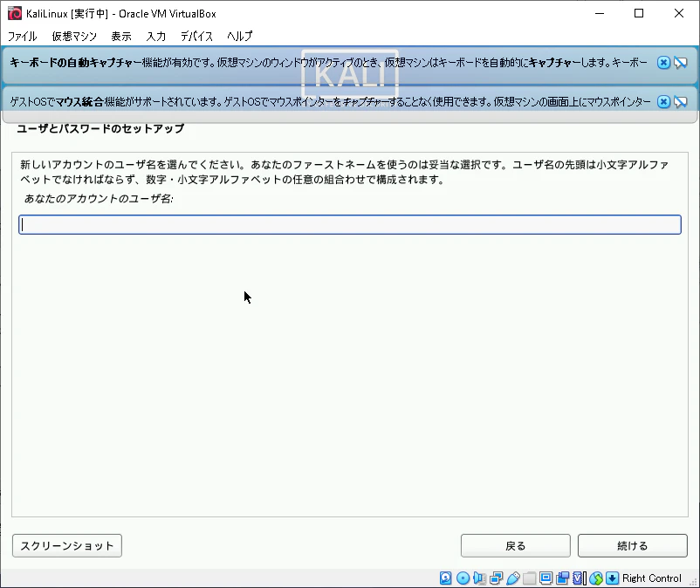
Task: Open the ファイル menu
Action: [x=23, y=36]
